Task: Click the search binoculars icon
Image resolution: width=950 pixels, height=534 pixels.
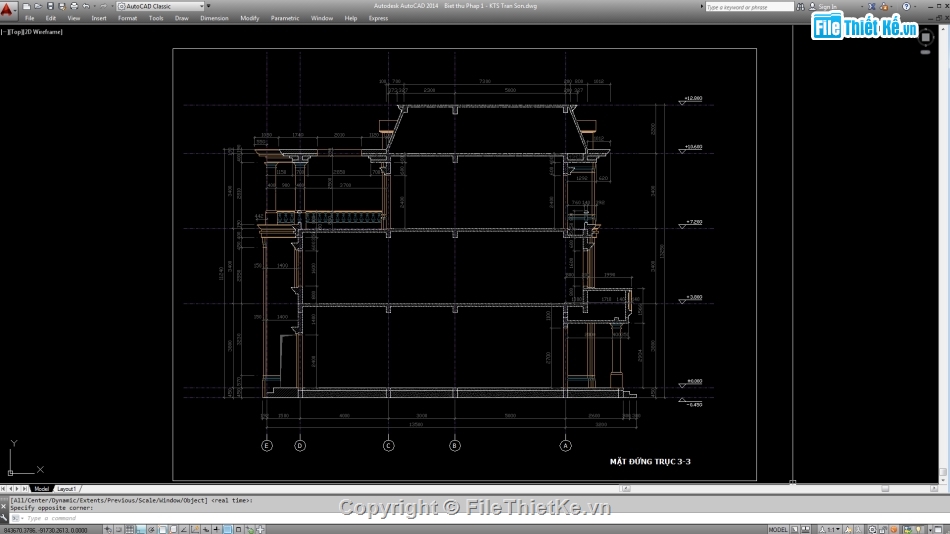Action: click(x=800, y=7)
